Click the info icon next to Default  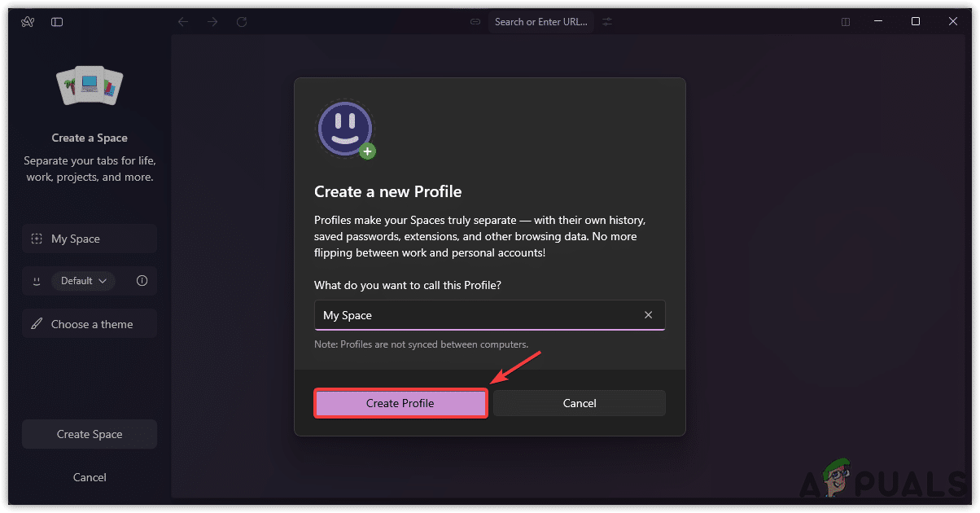pyautogui.click(x=142, y=281)
